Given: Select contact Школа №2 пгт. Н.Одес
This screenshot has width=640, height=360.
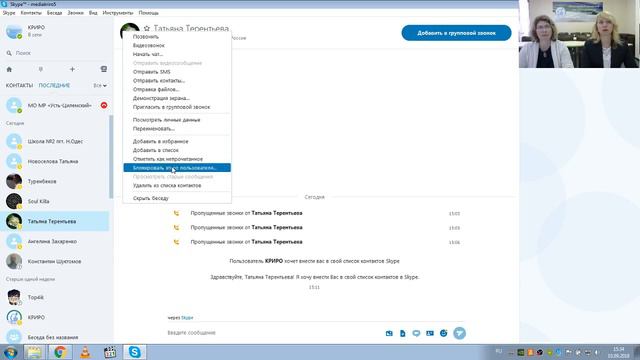Looking at the screenshot, I should pos(55,141).
